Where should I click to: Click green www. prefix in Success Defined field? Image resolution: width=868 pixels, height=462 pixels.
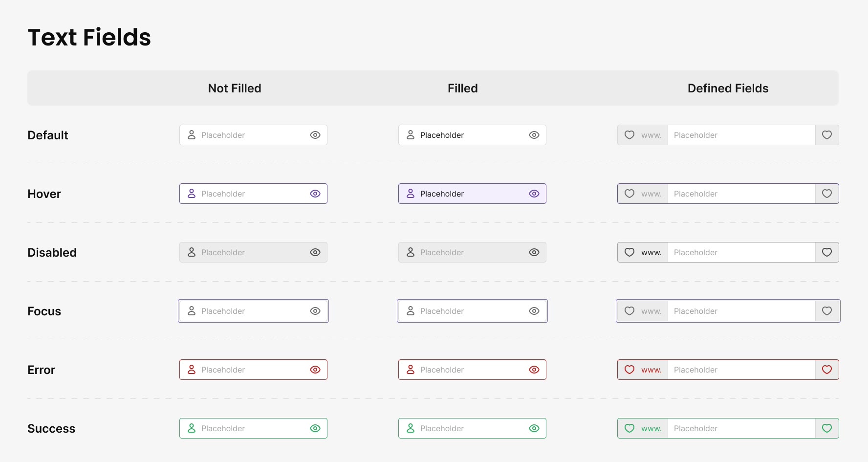pos(651,429)
